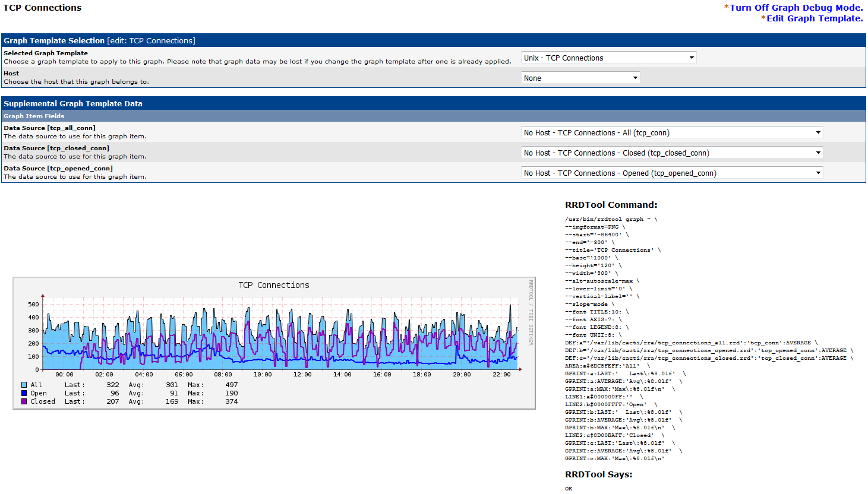Click the 'Selected Graph Template' label
Viewport: 868px width, 494px height.
coord(46,53)
